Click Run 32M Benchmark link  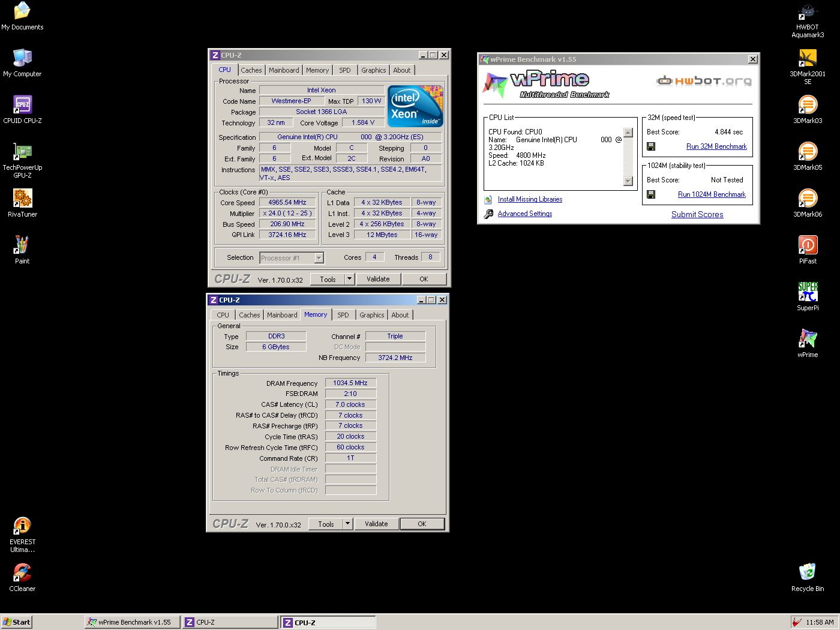point(716,146)
